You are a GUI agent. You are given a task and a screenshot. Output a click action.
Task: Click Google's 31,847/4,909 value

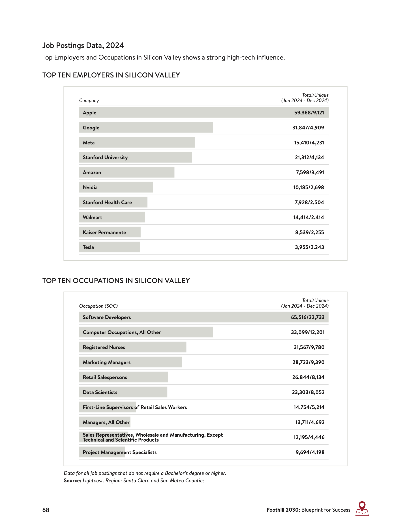click(x=308, y=128)
